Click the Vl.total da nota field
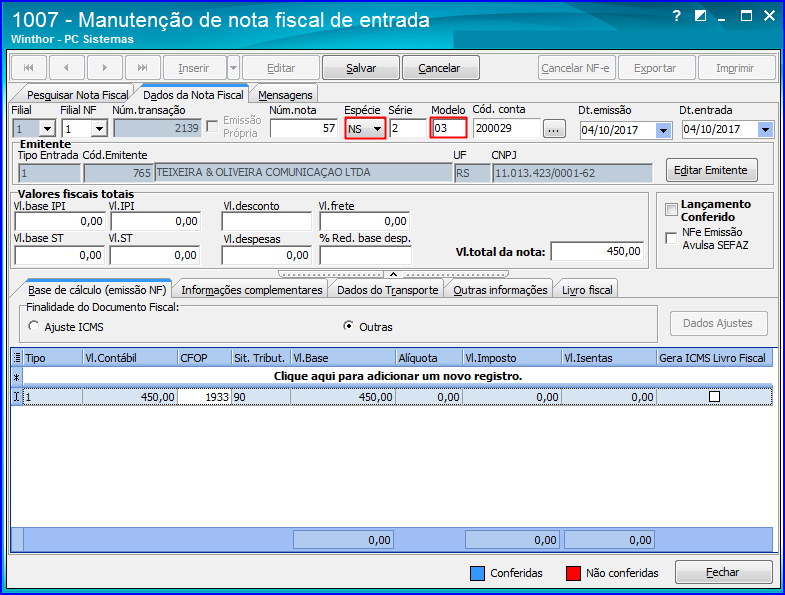The width and height of the screenshot is (785, 595). pos(597,251)
